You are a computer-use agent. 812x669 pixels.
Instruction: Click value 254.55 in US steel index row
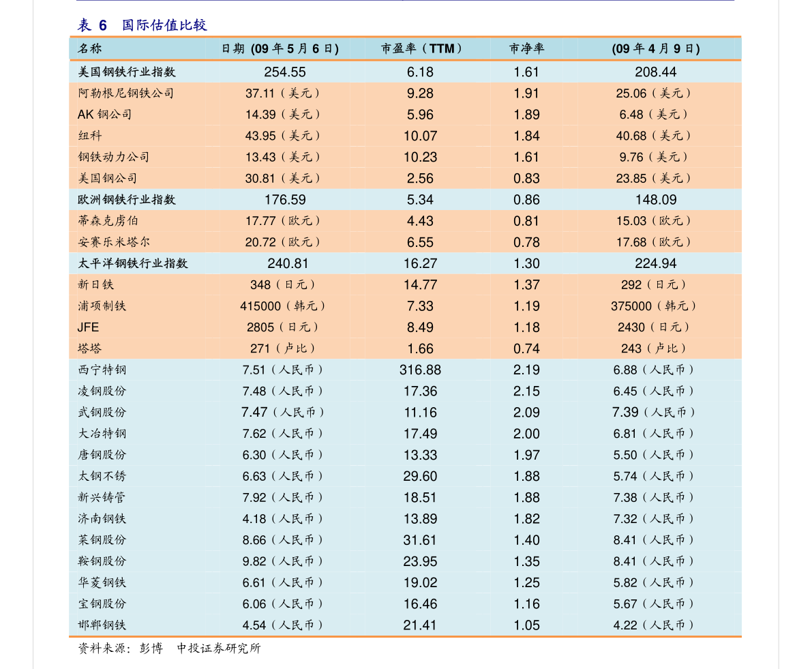pos(285,72)
